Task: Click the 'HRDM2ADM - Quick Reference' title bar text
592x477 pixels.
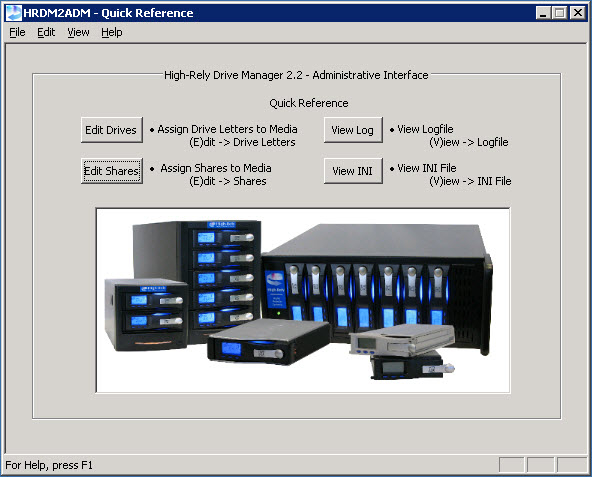Action: (108, 13)
